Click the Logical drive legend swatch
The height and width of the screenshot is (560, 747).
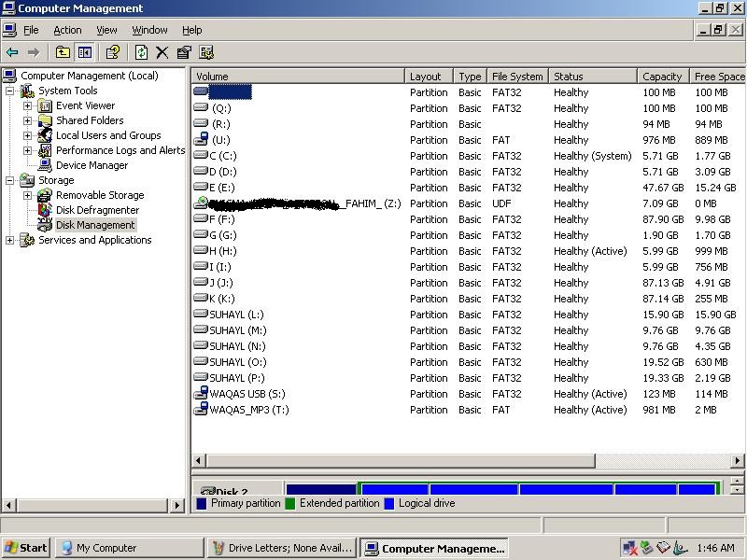point(388,503)
